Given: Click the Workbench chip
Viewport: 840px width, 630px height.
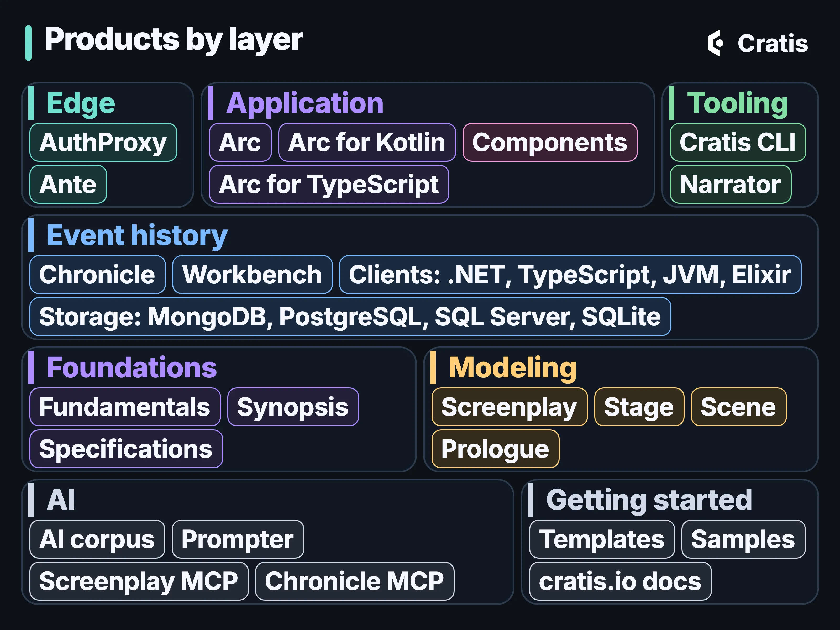Looking at the screenshot, I should 253,275.
